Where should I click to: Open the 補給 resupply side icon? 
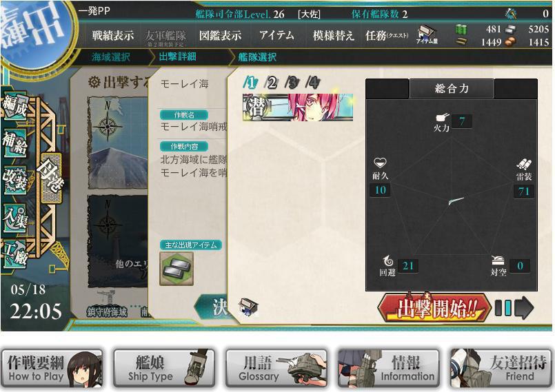click(x=15, y=143)
